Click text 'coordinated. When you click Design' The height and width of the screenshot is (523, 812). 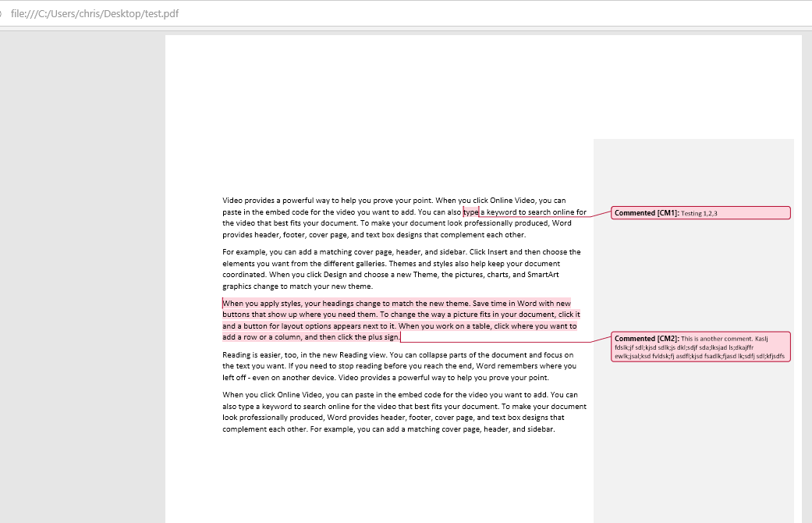coord(284,275)
